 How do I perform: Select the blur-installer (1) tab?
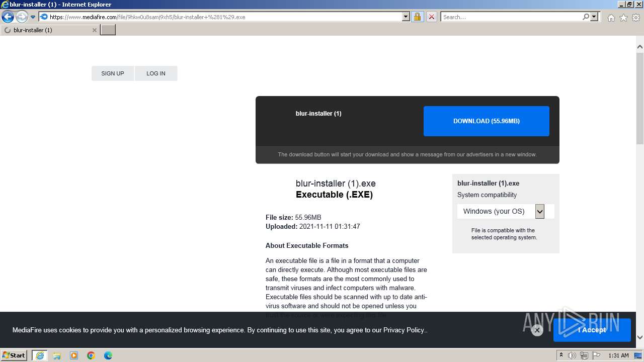click(x=50, y=30)
